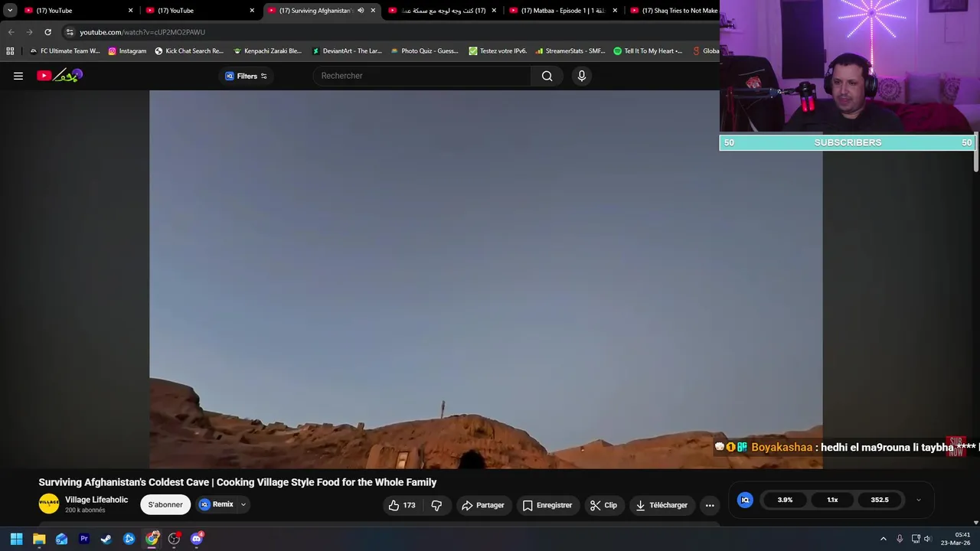This screenshot has height=551, width=980.
Task: Open the Instagram bookmark
Action: (127, 51)
